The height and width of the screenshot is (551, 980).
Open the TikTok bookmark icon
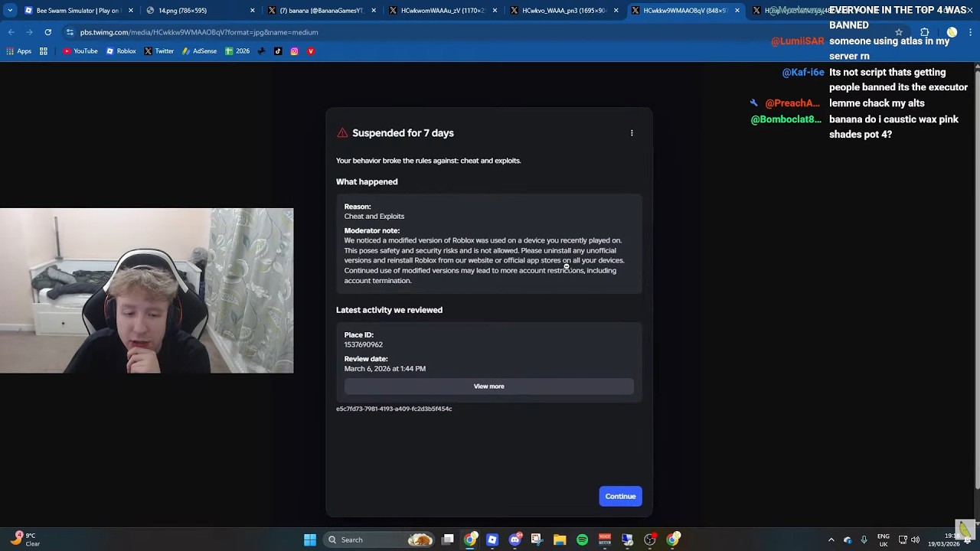point(278,51)
